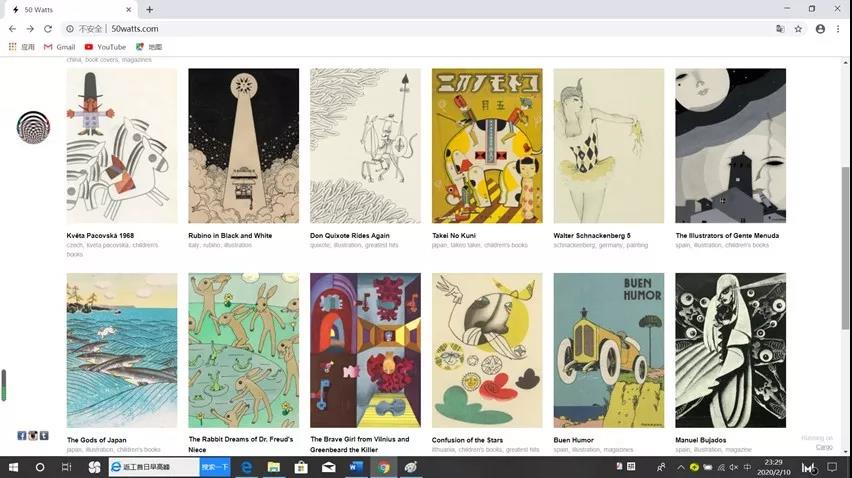Open the Chrome profile avatar
This screenshot has width=852, height=478.
tap(820, 29)
